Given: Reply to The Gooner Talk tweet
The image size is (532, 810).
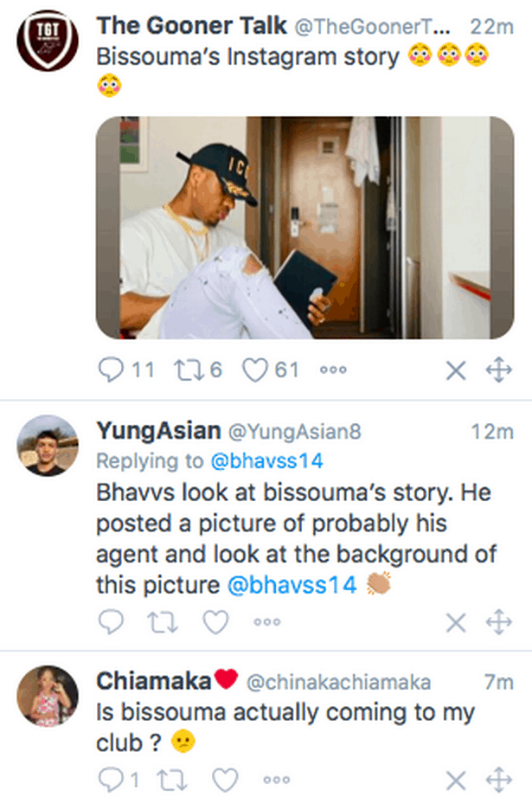Looking at the screenshot, I should (x=111, y=370).
